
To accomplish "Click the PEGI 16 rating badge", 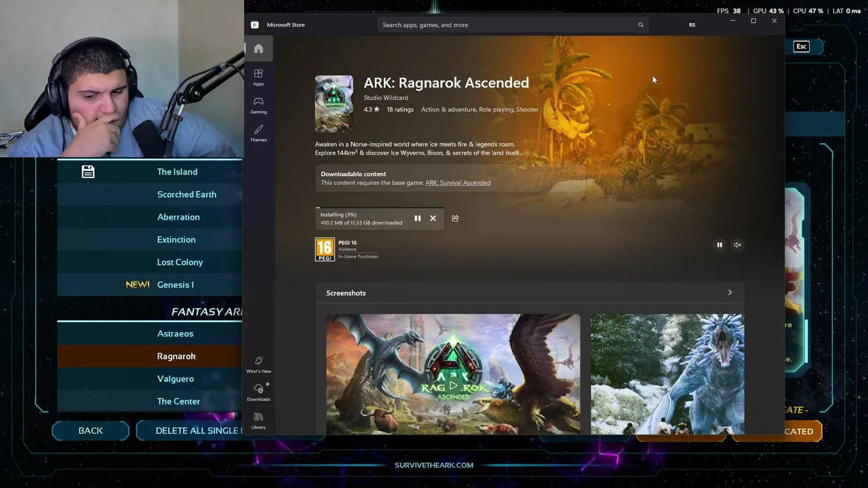I will tap(325, 249).
